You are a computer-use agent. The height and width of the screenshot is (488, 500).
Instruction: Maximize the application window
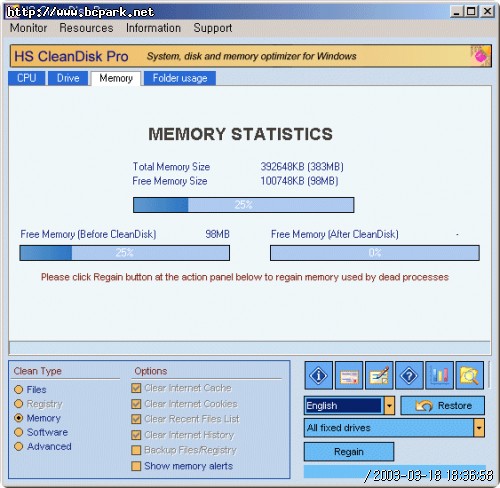pyautogui.click(x=471, y=12)
